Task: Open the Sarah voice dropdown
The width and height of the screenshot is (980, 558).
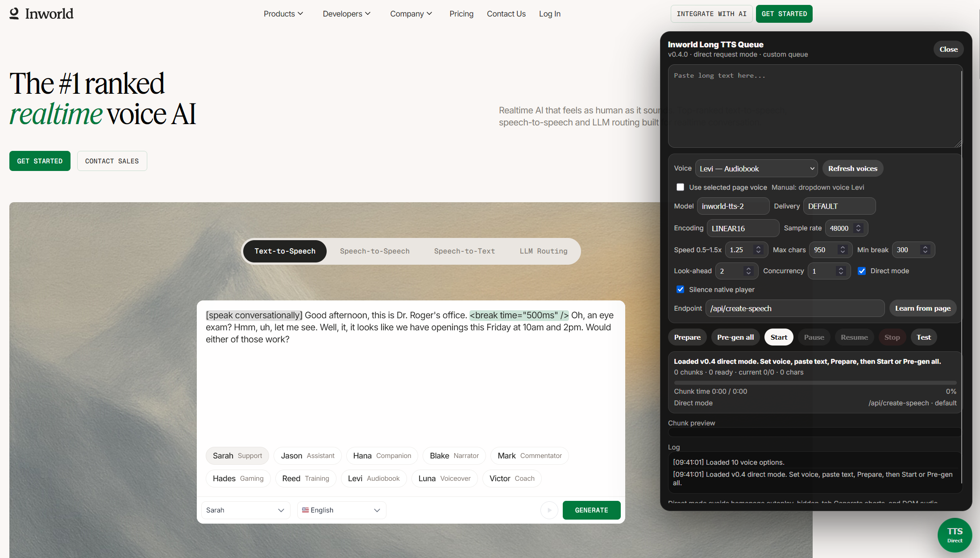Action: point(245,510)
